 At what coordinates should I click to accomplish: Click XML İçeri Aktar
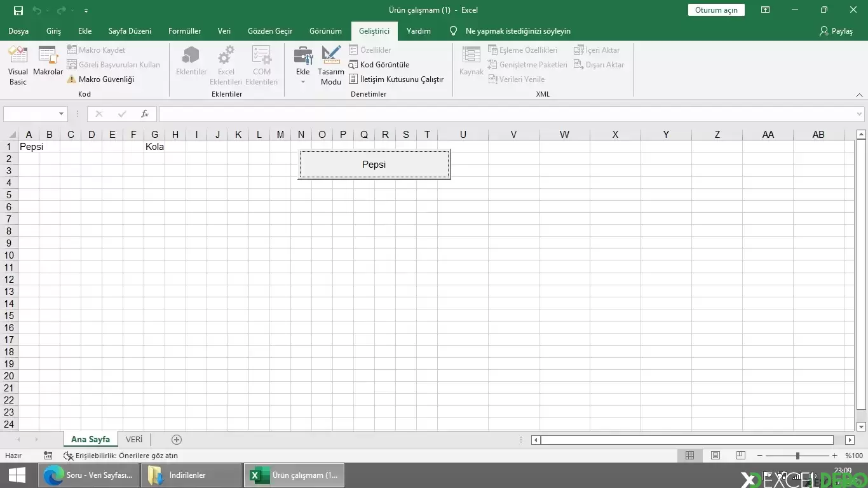tap(597, 50)
